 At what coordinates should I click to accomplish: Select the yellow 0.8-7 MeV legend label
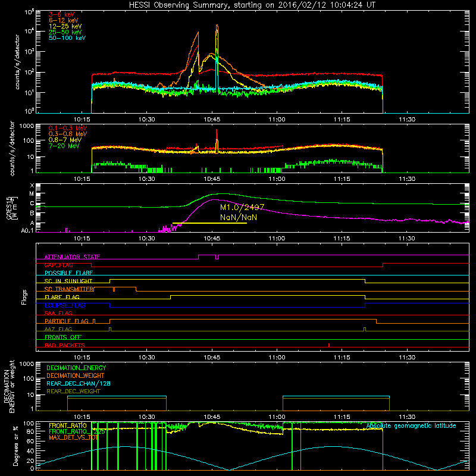point(65,140)
